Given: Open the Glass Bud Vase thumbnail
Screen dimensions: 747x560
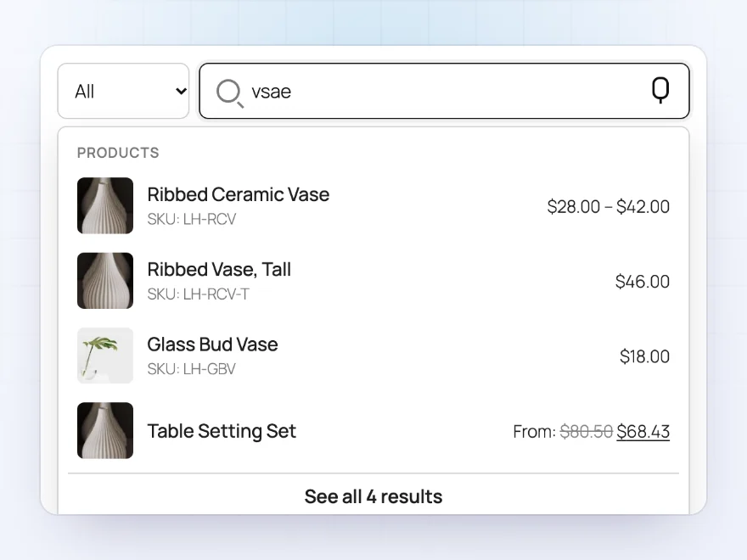Looking at the screenshot, I should [105, 356].
